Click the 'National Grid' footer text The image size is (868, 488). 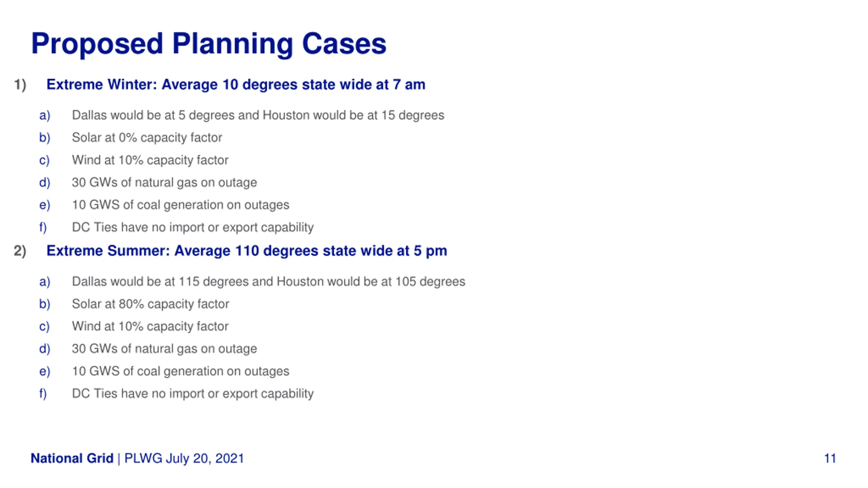click(72, 458)
